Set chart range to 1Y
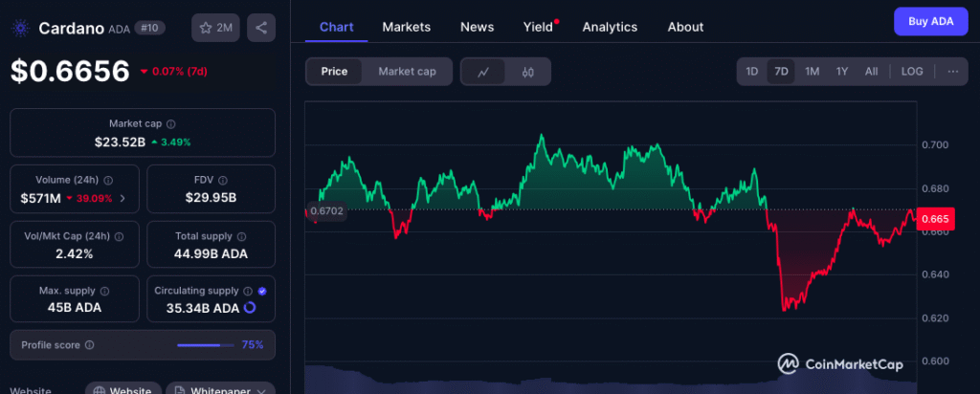The image size is (980, 394). coord(842,71)
